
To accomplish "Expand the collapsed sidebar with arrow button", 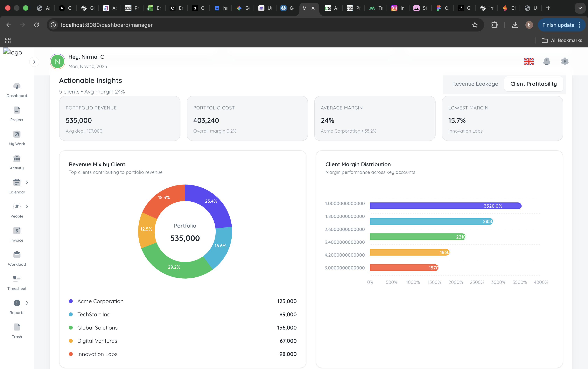I will [34, 62].
